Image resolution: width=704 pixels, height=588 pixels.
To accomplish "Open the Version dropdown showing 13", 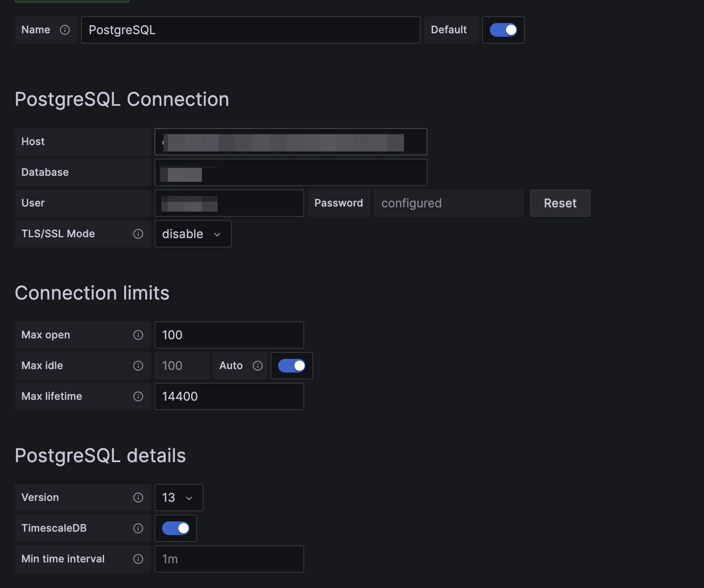I will 179,498.
